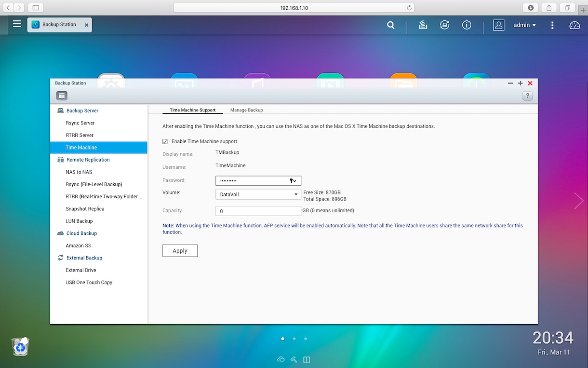Open external devices sync icon in top bar
The width and height of the screenshot is (588, 368).
click(x=445, y=25)
